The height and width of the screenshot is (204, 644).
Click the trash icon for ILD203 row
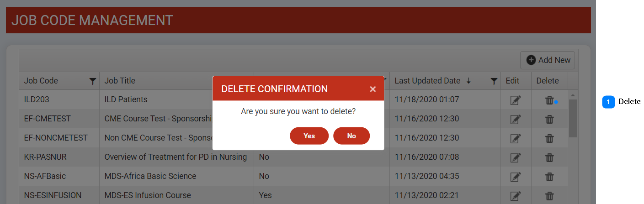[x=549, y=100]
